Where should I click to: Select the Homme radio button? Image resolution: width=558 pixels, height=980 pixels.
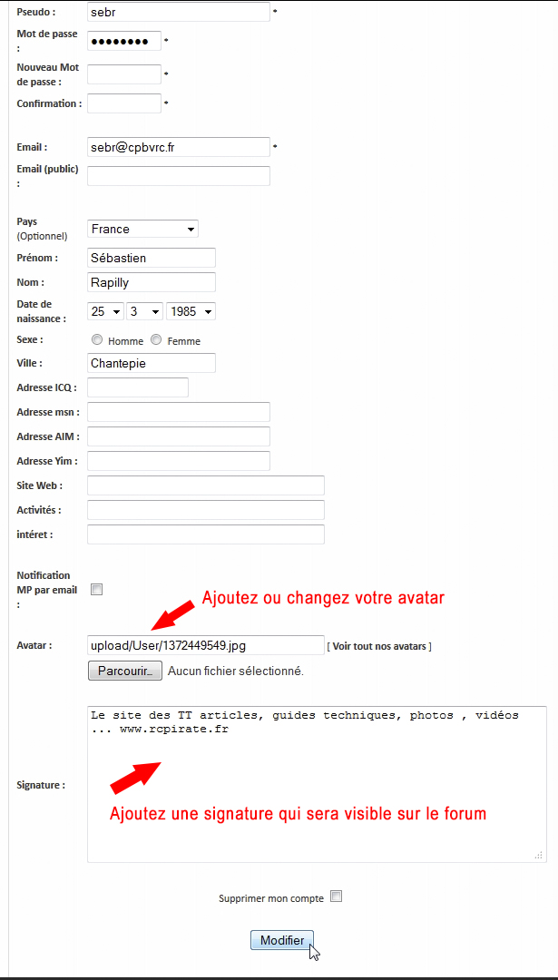[97, 340]
